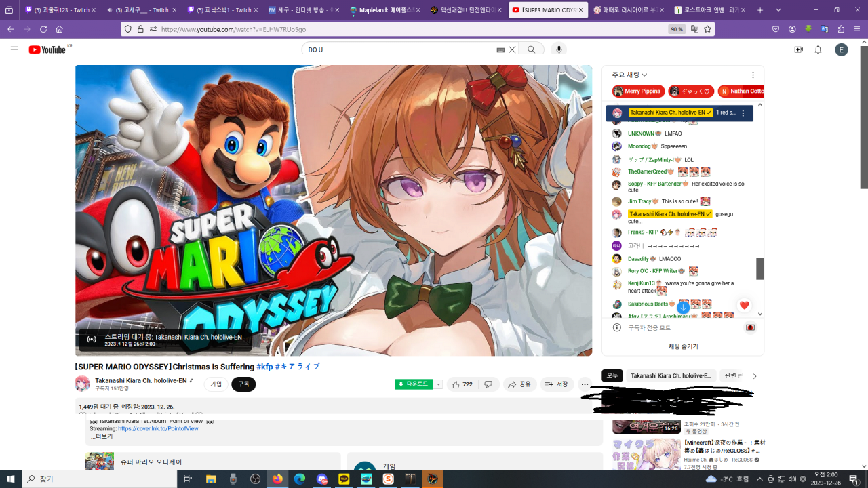This screenshot has width=868, height=488.
Task: Select the 모두 filter chip
Action: [x=612, y=375]
